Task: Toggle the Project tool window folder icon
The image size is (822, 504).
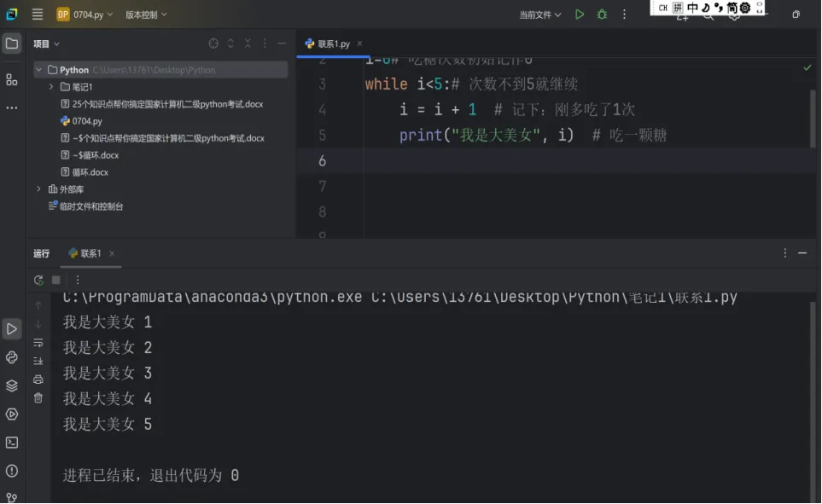Action: tap(12, 43)
